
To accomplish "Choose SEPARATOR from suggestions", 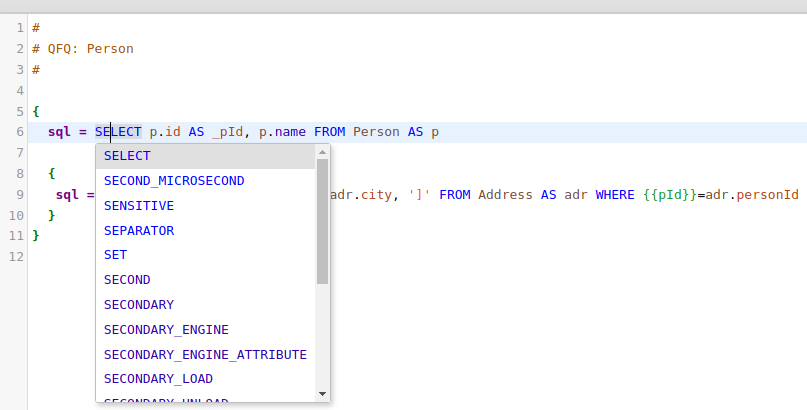I will 205,230.
